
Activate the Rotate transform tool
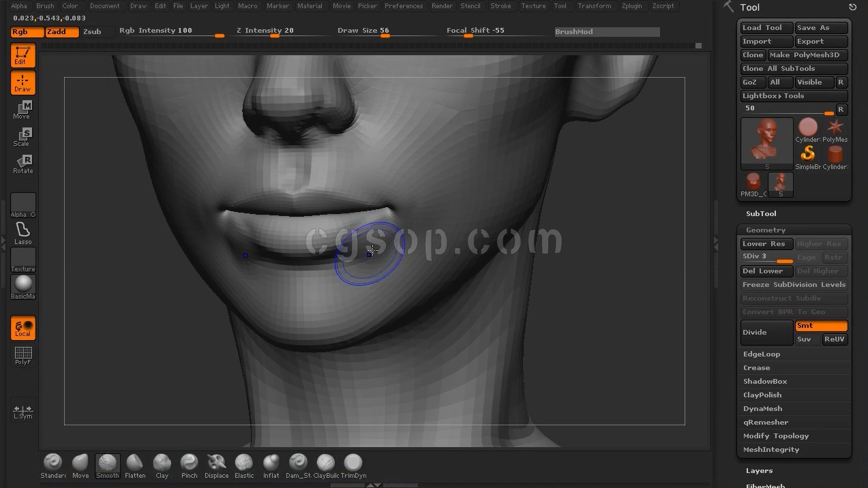(23, 164)
